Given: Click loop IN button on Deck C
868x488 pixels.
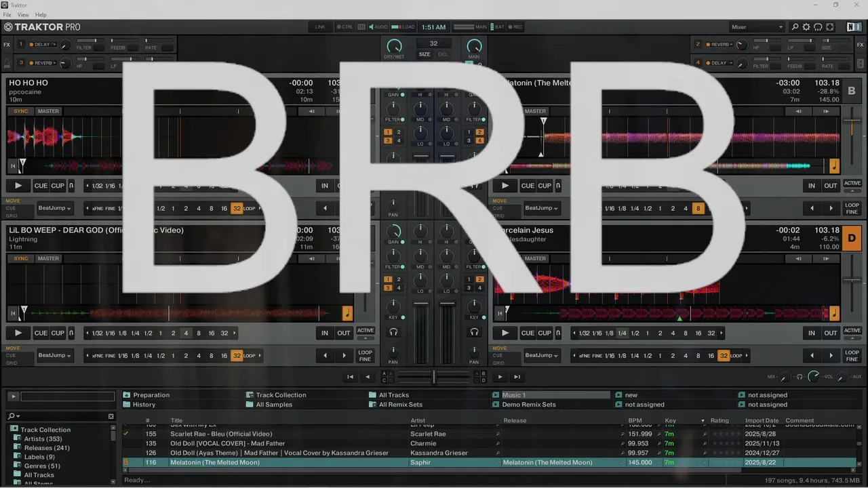Looking at the screenshot, I should point(325,333).
